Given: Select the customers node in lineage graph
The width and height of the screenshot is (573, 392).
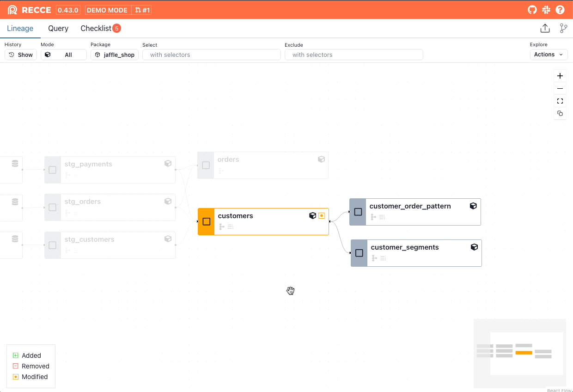Looking at the screenshot, I should tap(263, 221).
